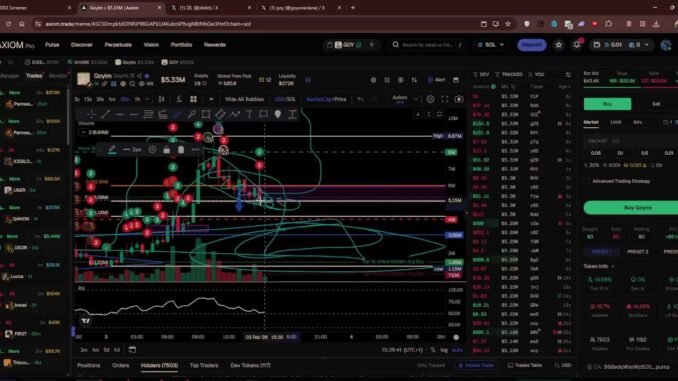Image resolution: width=678 pixels, height=381 pixels.
Task: Open chart layout grid icon
Action: [193, 99]
